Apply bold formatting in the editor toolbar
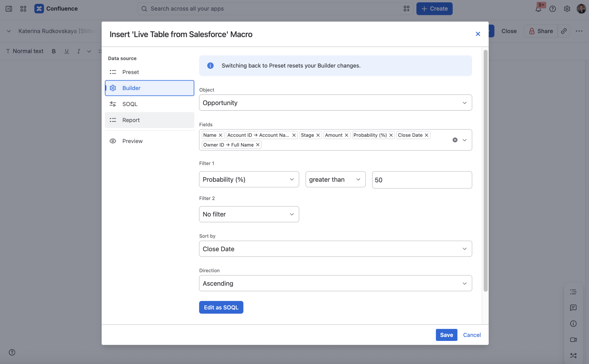Screen dimensions: 589x364 (x=53, y=51)
